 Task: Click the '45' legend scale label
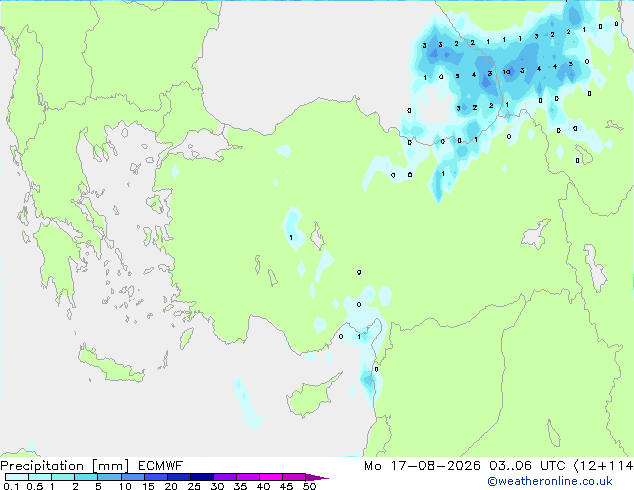point(286,486)
